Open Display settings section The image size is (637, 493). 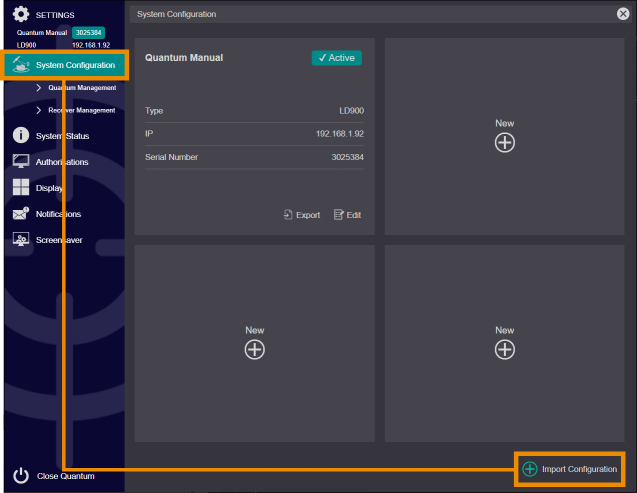pyautogui.click(x=49, y=188)
